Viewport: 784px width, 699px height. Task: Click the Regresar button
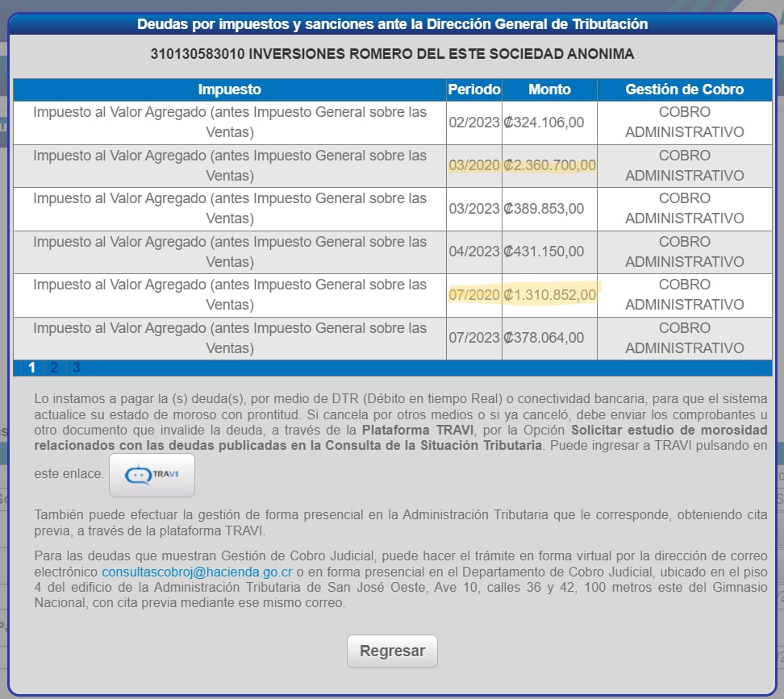[x=392, y=651]
